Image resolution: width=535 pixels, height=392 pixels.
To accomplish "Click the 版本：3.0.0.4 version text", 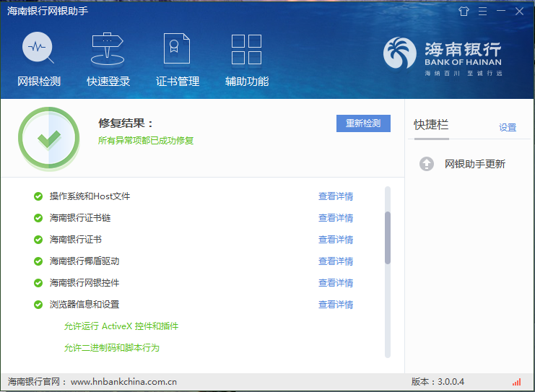I will tap(438, 382).
